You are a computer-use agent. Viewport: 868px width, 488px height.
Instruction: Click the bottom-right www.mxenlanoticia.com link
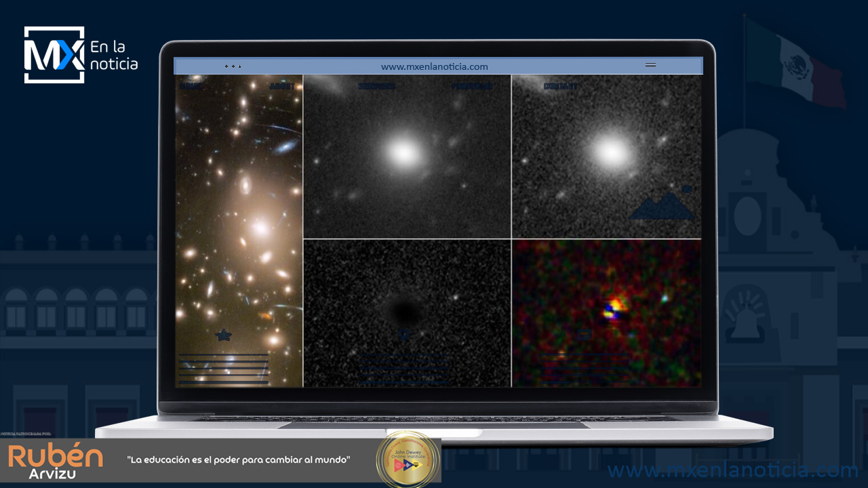tap(733, 470)
